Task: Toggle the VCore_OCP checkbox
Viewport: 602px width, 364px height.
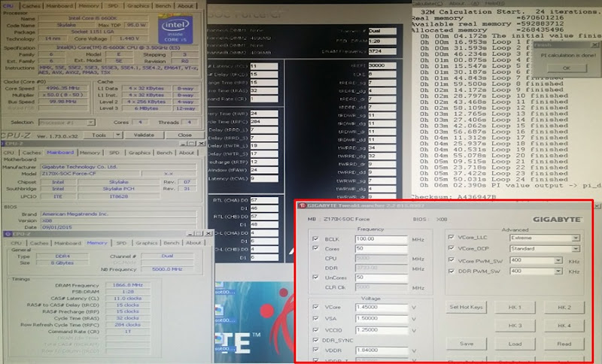Action: (451, 248)
